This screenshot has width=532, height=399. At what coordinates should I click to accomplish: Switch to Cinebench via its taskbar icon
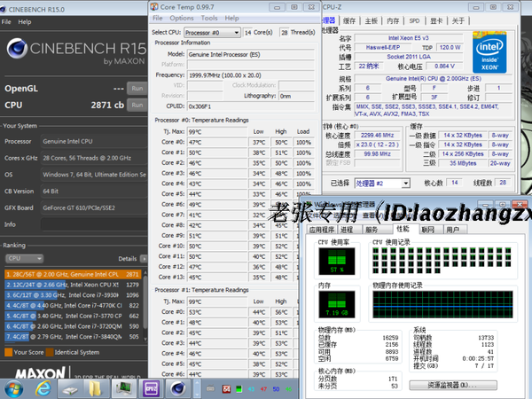(x=177, y=387)
